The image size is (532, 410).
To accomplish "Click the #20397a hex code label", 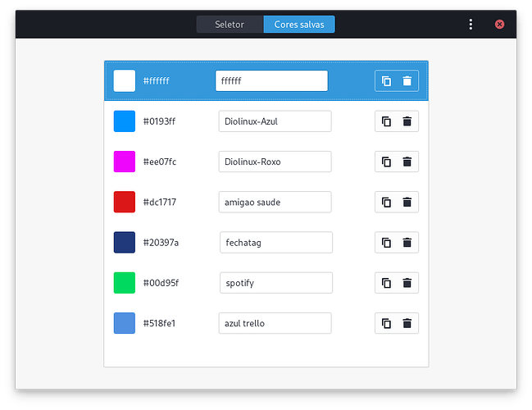I will tap(161, 243).
